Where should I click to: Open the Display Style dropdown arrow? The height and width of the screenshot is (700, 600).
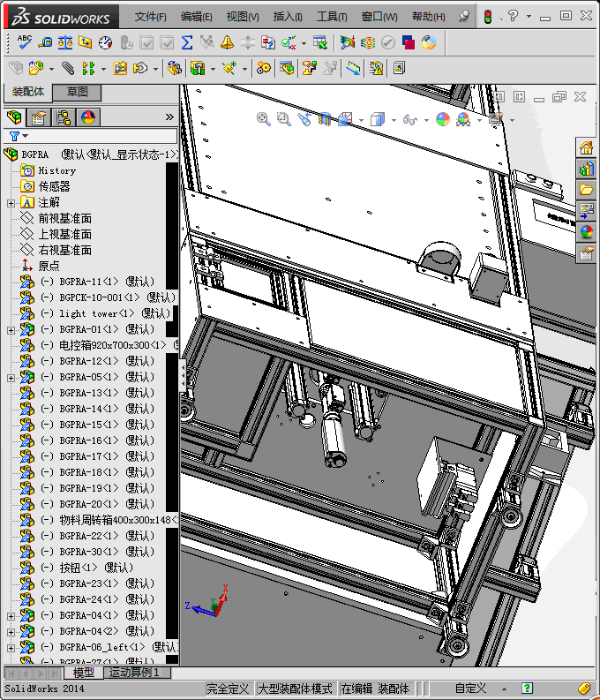pos(394,120)
